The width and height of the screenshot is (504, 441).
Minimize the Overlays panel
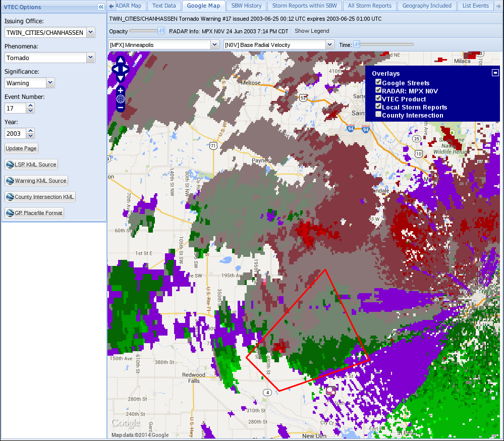(495, 73)
